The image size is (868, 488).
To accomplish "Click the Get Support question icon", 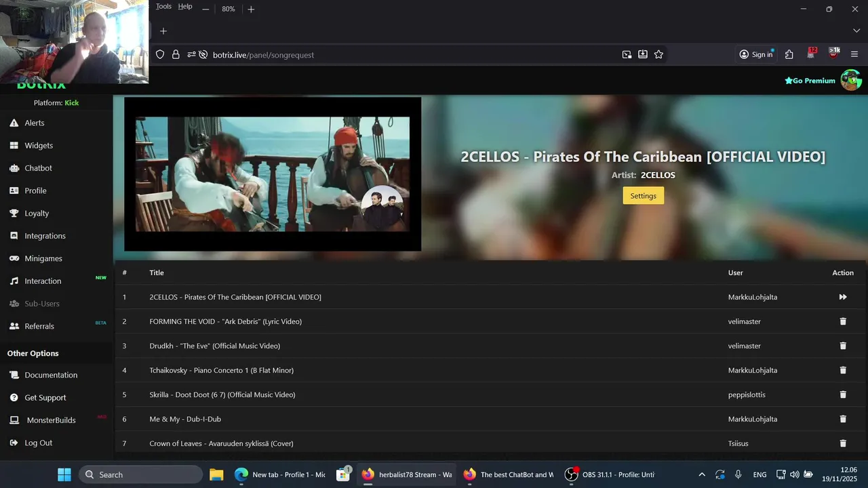I will tap(14, 397).
